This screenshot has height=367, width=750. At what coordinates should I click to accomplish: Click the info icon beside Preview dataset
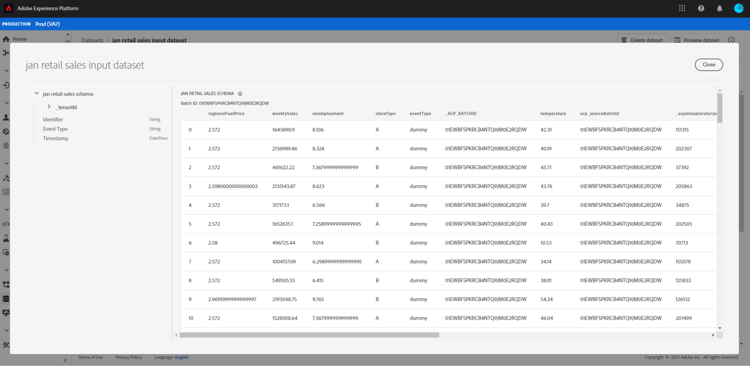pyautogui.click(x=731, y=40)
